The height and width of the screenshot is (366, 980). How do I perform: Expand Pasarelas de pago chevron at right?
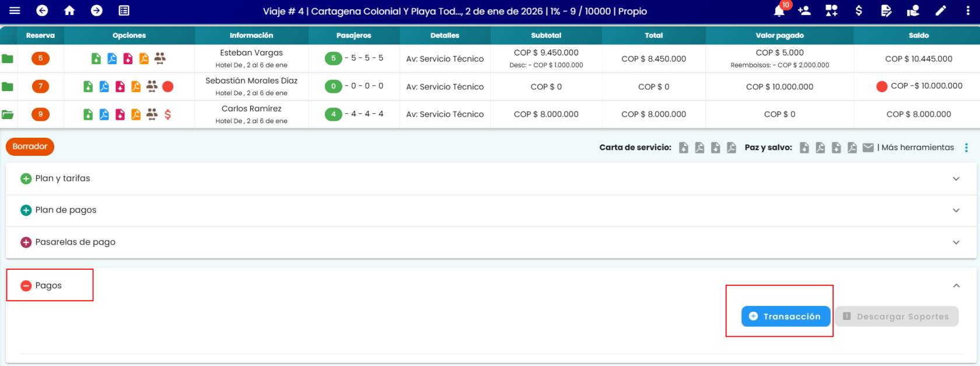coord(956,242)
